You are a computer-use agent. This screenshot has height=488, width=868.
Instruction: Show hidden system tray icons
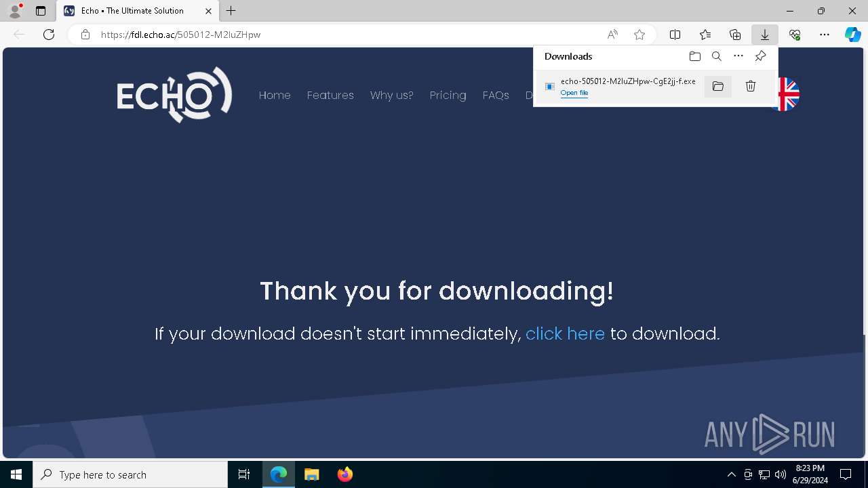pyautogui.click(x=731, y=474)
